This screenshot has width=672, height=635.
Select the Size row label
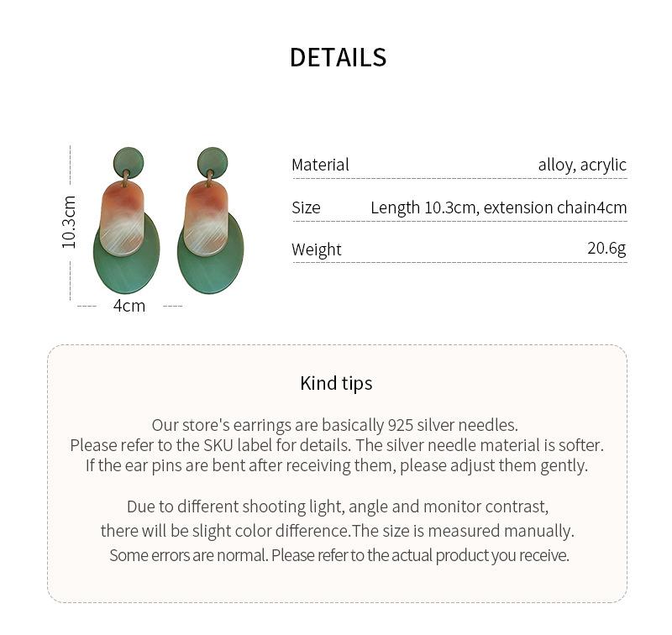point(306,207)
